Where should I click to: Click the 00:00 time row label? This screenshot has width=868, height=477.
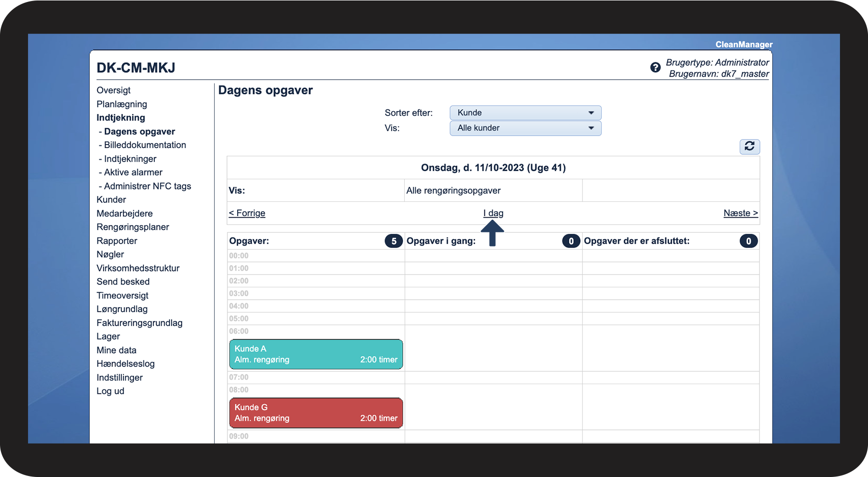239,256
